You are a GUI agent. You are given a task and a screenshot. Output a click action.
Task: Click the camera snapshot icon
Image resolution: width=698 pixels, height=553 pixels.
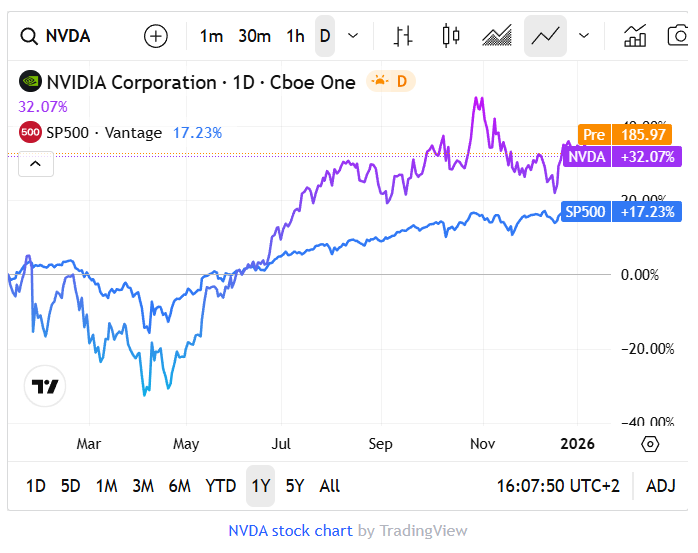678,36
